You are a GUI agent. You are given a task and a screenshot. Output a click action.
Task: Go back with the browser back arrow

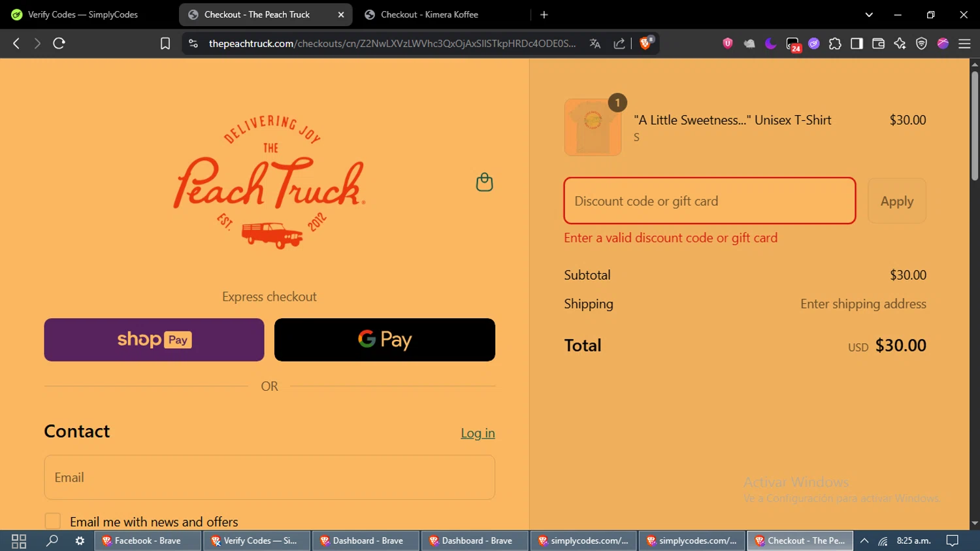click(x=16, y=43)
